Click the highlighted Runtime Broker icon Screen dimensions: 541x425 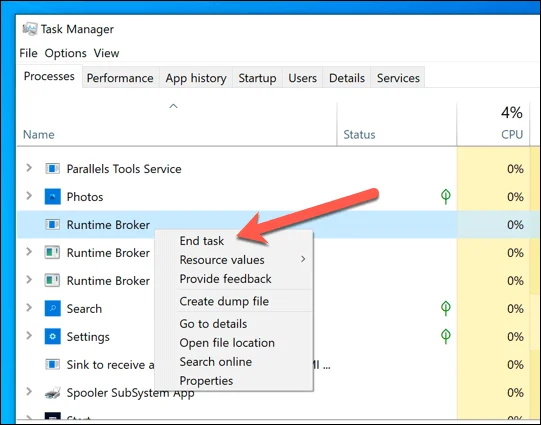[52, 225]
